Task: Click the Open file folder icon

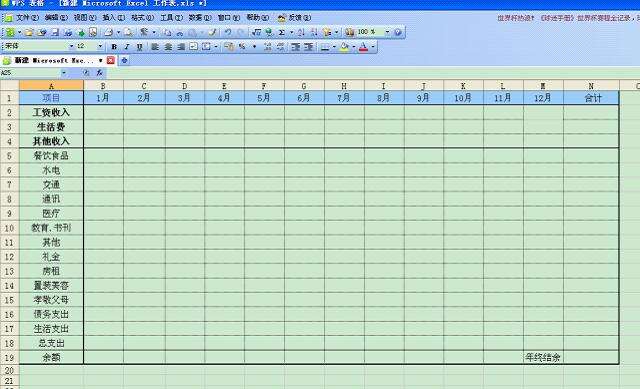Action: coord(29,32)
